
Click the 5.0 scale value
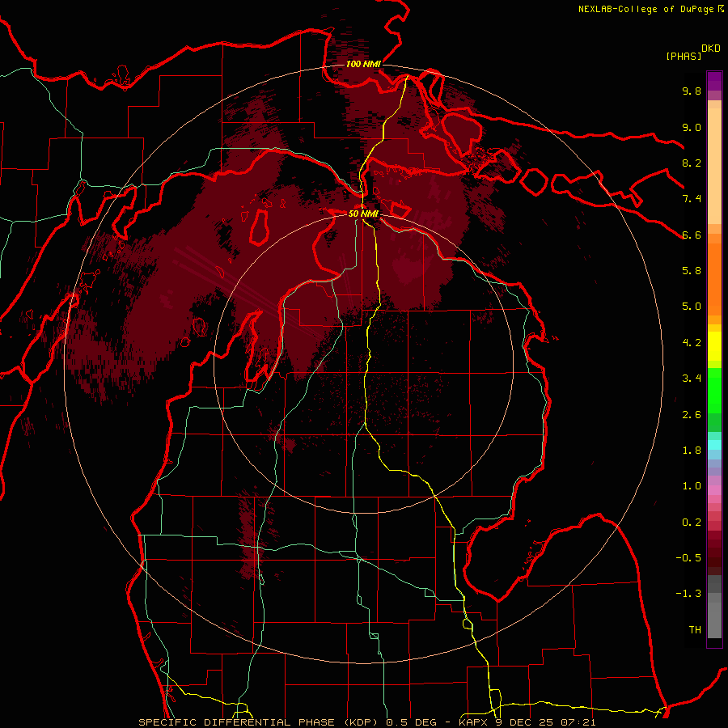coord(692,307)
